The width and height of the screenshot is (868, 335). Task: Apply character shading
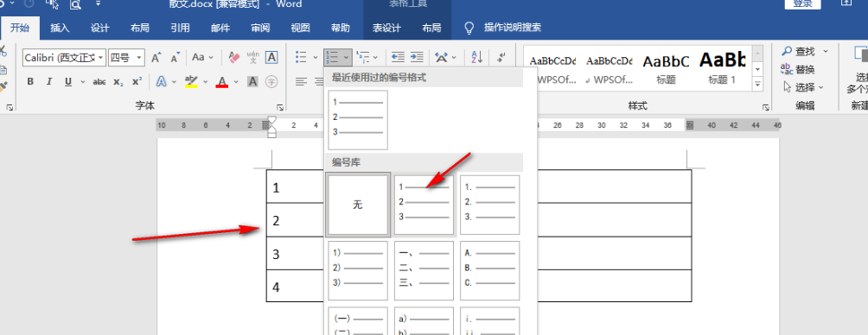(252, 82)
